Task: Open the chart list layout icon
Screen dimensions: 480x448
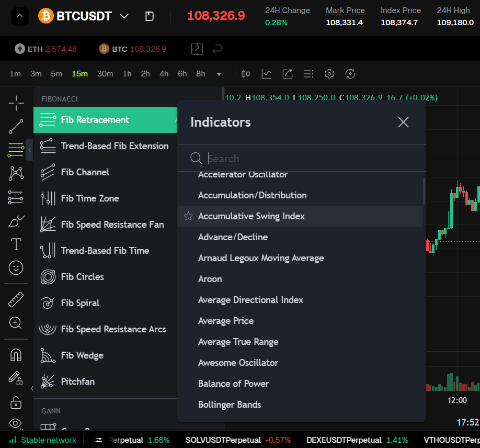Action: (x=308, y=74)
